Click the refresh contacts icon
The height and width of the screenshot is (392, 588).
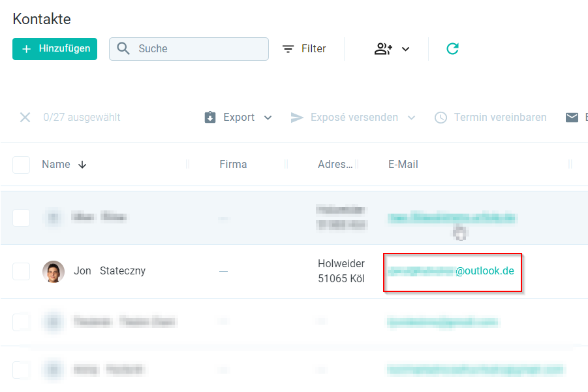point(452,49)
